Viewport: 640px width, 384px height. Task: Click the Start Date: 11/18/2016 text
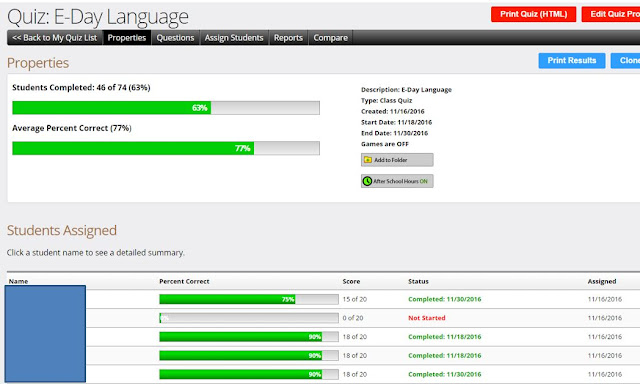point(396,122)
